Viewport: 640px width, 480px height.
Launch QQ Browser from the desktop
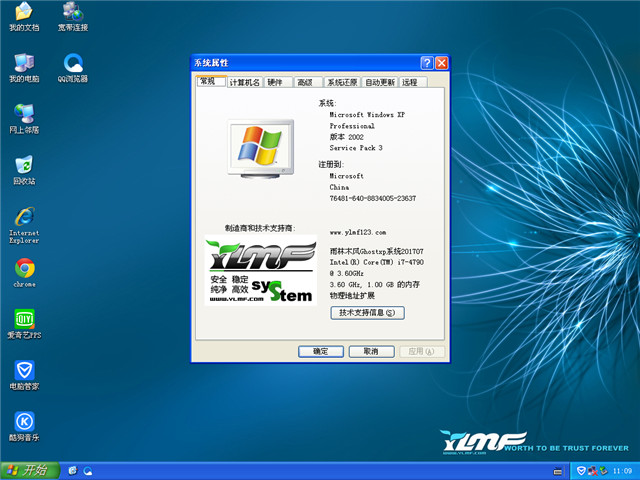coord(73,68)
